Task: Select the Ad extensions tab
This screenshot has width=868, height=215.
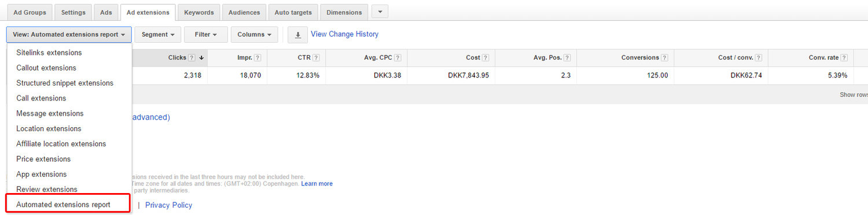Action: 148,12
